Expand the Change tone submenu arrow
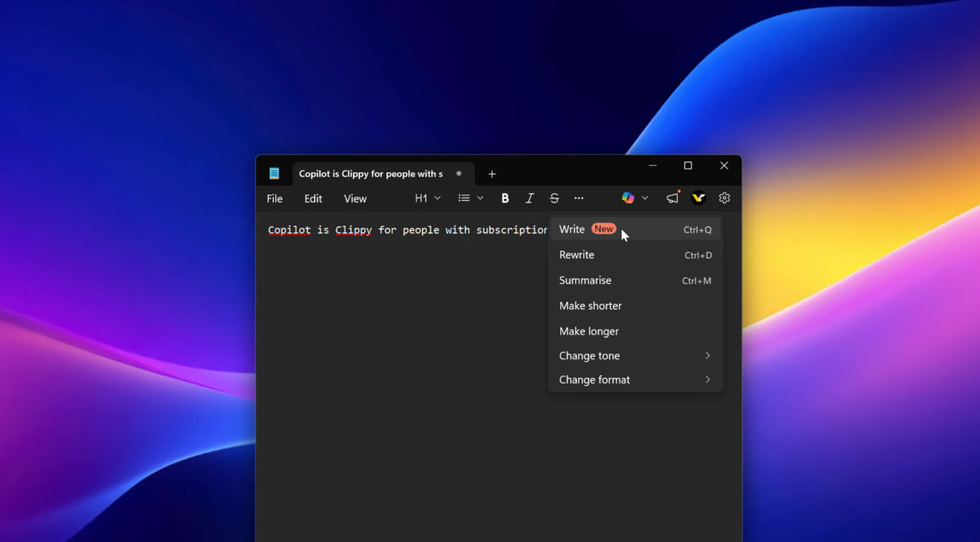 [x=708, y=356]
